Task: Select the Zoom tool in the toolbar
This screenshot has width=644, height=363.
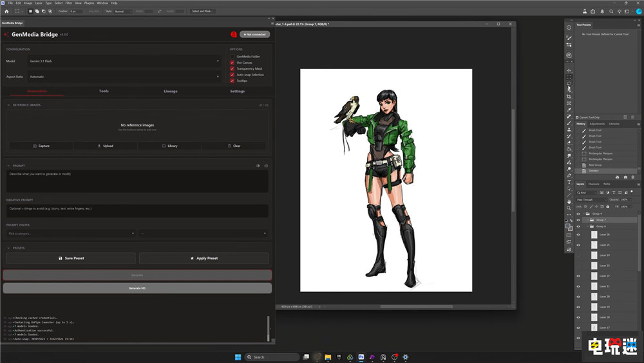Action: [569, 208]
